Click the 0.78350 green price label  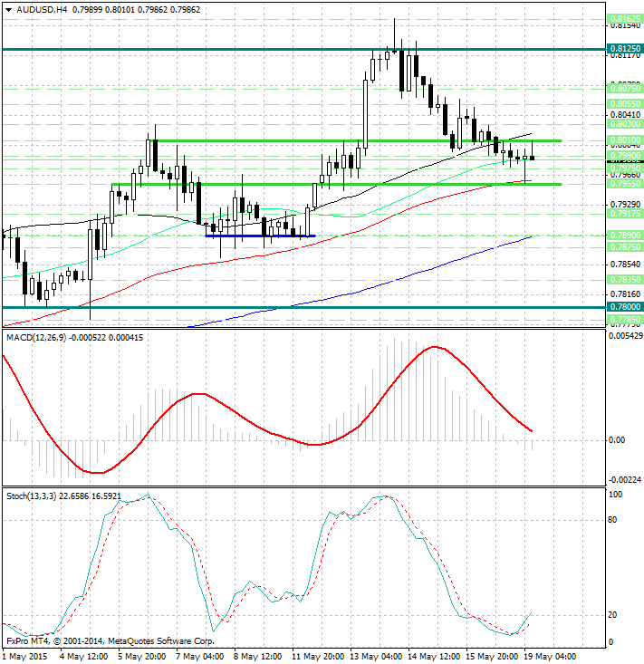[625, 280]
